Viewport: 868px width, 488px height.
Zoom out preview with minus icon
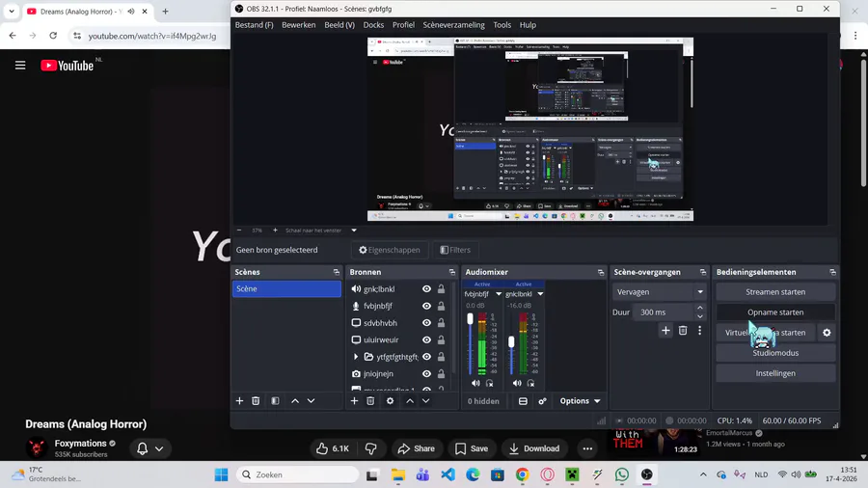(x=239, y=230)
